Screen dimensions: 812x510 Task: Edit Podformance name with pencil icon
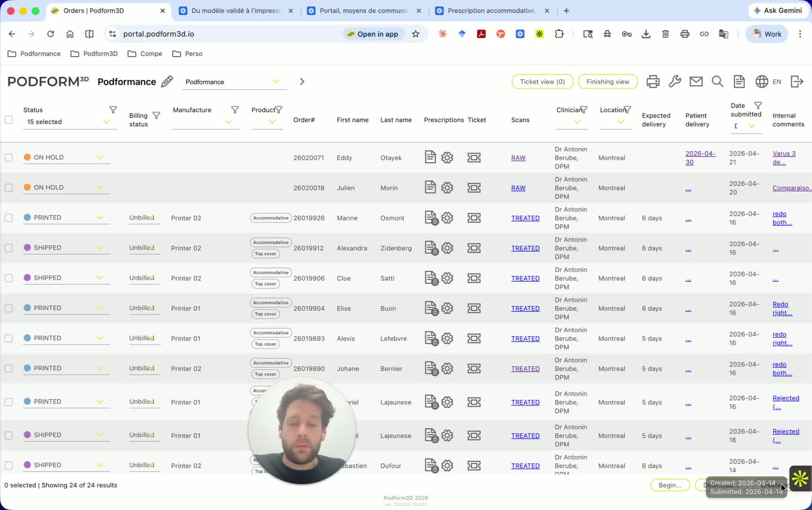pyautogui.click(x=167, y=82)
